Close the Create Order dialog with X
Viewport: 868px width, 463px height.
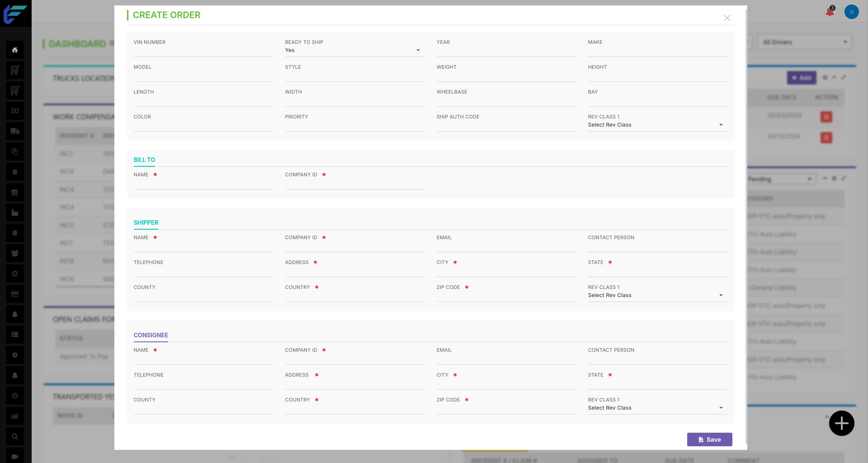727,18
